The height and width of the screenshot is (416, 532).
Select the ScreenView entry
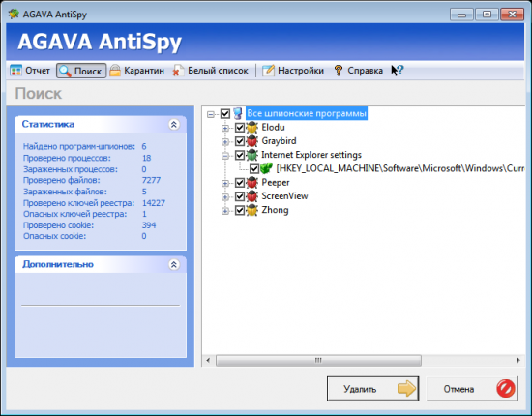(284, 196)
